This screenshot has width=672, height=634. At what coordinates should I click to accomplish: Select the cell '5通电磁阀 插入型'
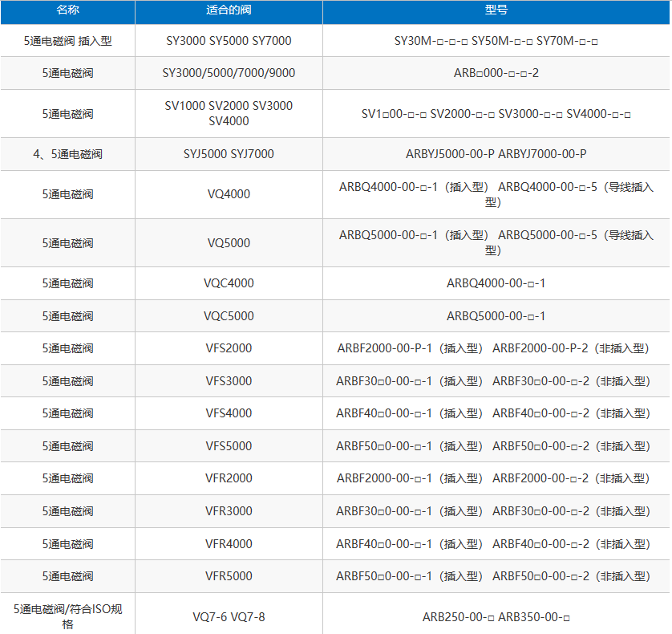pyautogui.click(x=67, y=41)
